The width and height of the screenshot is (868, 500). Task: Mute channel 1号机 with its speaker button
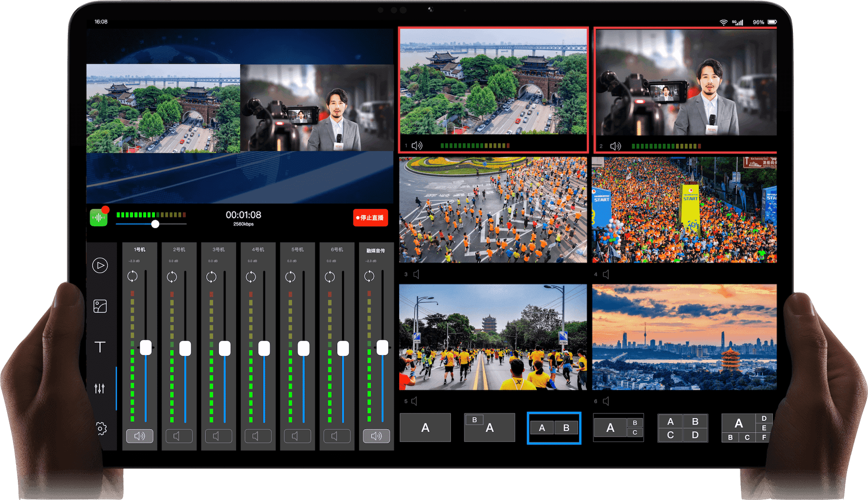coord(140,436)
